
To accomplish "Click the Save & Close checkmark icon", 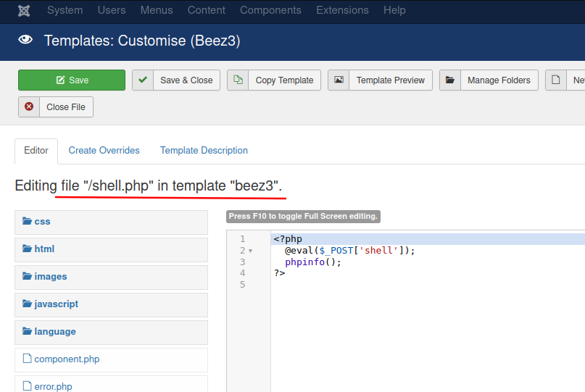I will 143,80.
